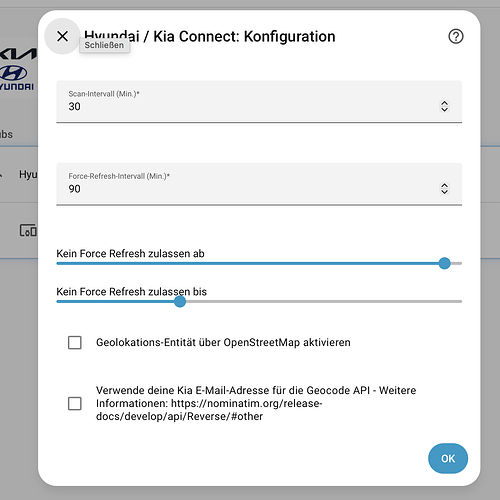Click in the Force-Refresh-Intervall input field

[259, 184]
